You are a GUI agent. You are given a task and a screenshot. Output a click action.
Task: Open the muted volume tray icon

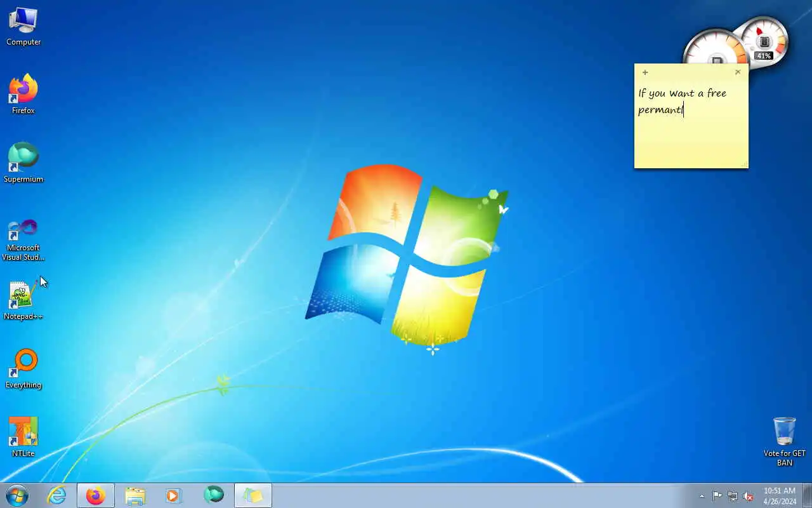(749, 496)
